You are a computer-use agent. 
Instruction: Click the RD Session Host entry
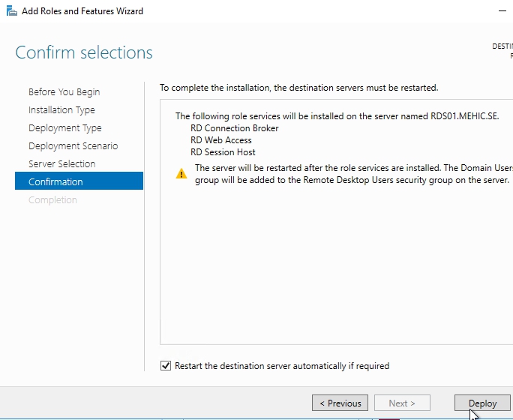223,152
